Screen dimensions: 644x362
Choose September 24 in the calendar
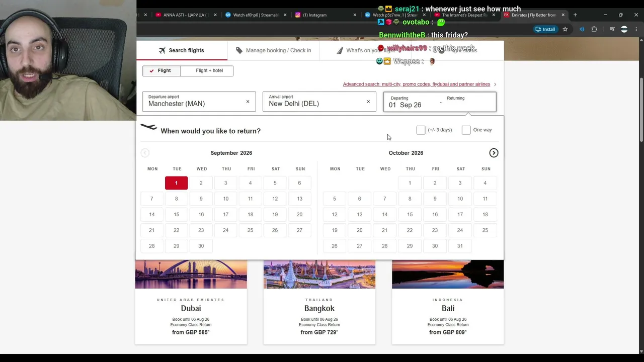click(225, 230)
